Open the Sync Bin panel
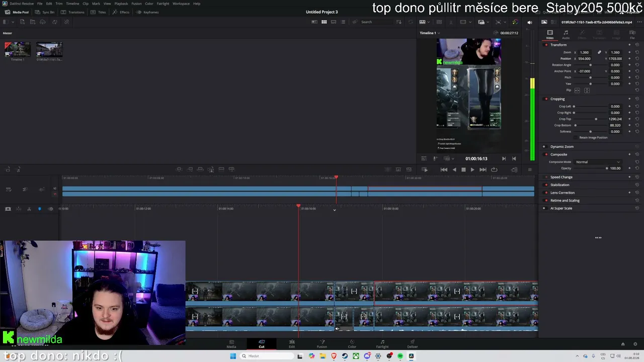The height and width of the screenshot is (362, 644). pos(45,12)
